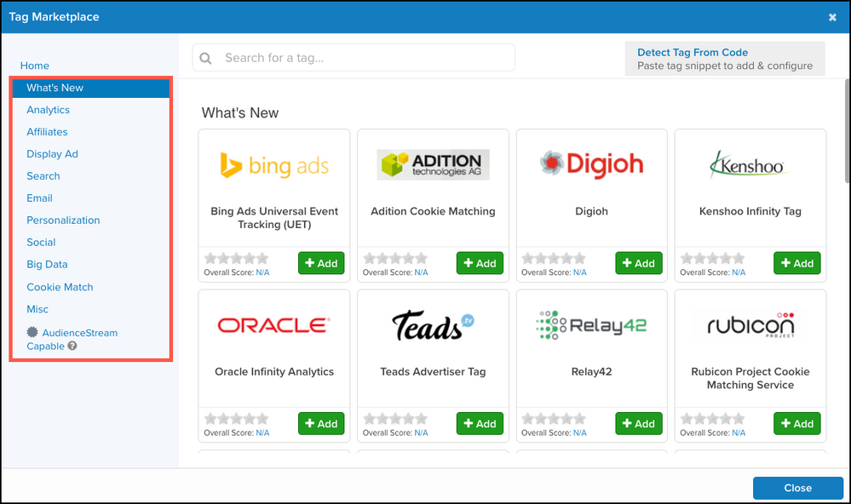Select the Analytics category
The height and width of the screenshot is (504, 851).
[x=48, y=110]
